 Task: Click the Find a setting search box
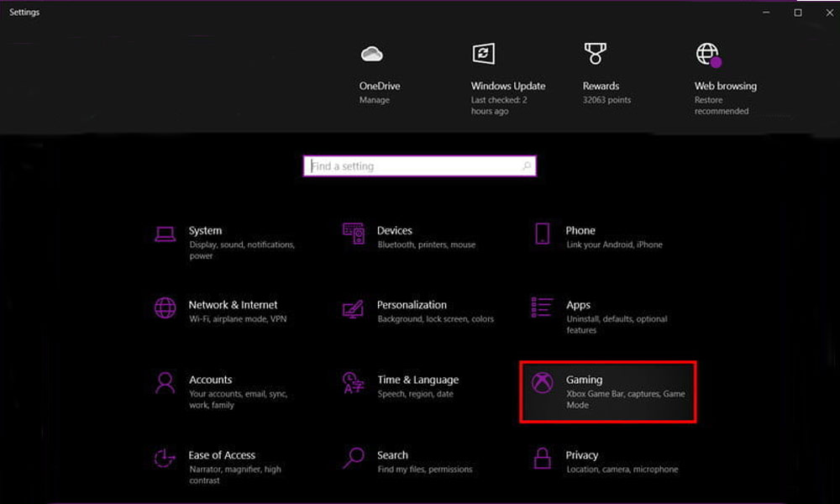click(x=412, y=166)
